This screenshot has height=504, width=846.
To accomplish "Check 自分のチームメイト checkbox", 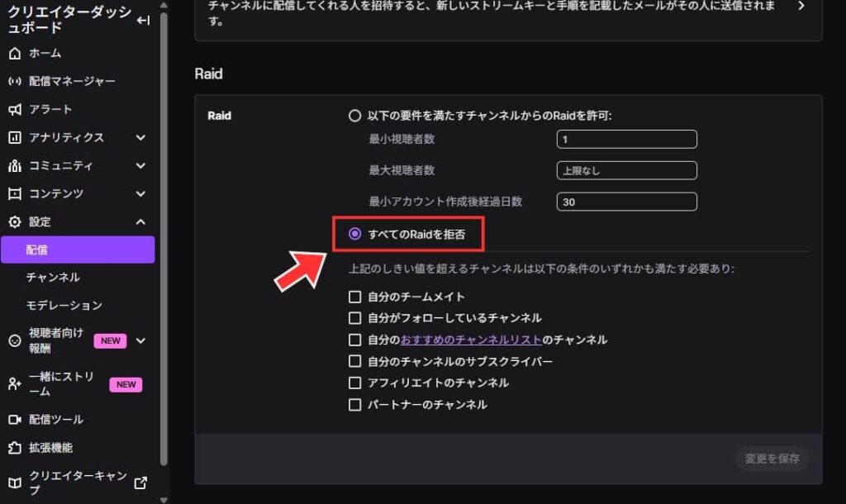I will [354, 297].
